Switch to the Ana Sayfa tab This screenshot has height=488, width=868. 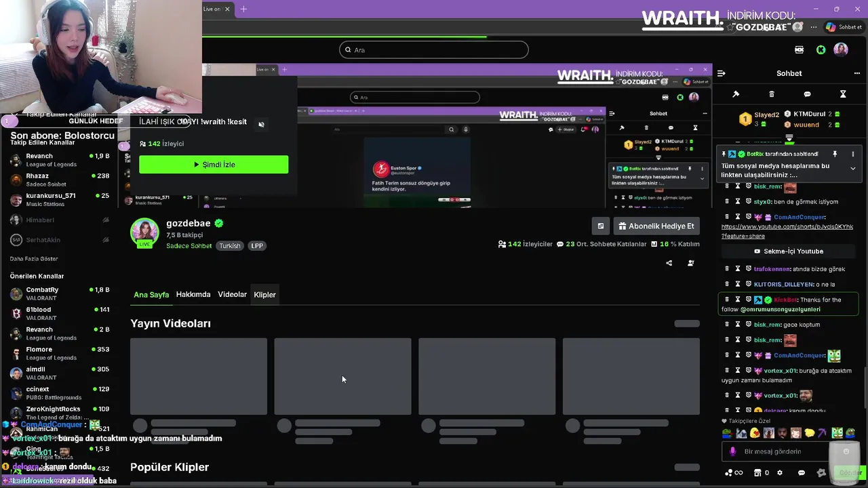pyautogui.click(x=151, y=295)
